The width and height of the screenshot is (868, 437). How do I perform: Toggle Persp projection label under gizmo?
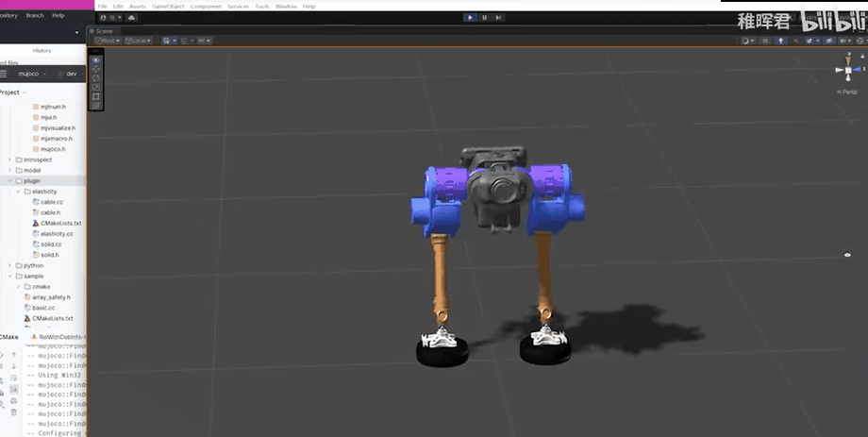(x=847, y=92)
